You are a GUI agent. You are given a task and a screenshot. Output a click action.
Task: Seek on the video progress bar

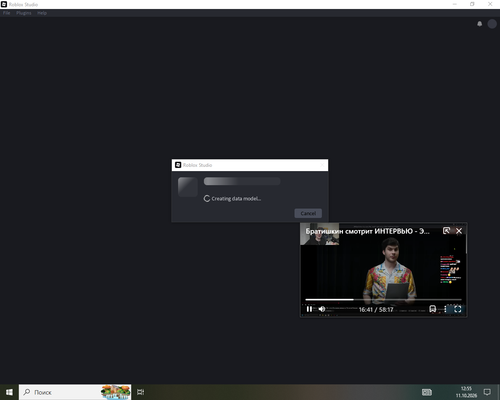click(x=383, y=300)
